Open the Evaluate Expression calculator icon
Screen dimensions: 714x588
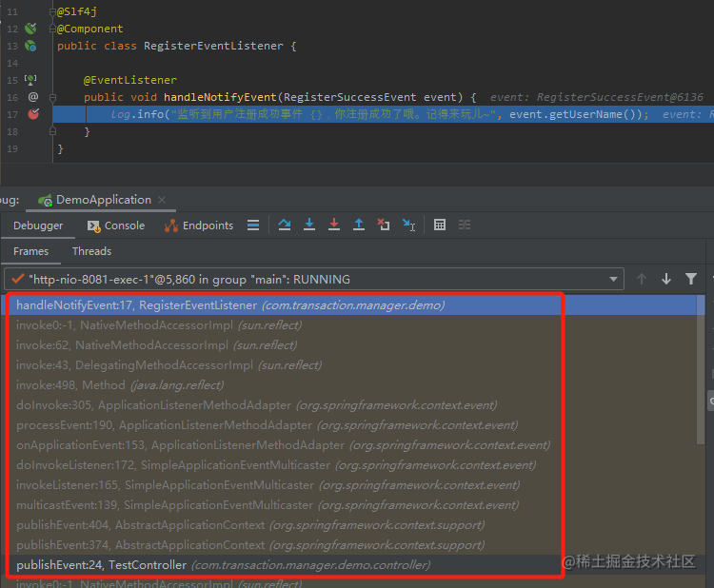pos(440,225)
